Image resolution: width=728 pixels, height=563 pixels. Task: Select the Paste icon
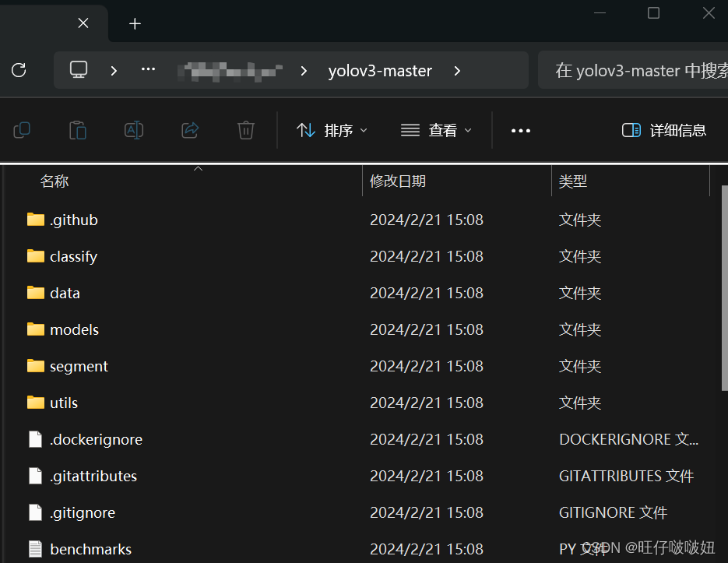[77, 130]
